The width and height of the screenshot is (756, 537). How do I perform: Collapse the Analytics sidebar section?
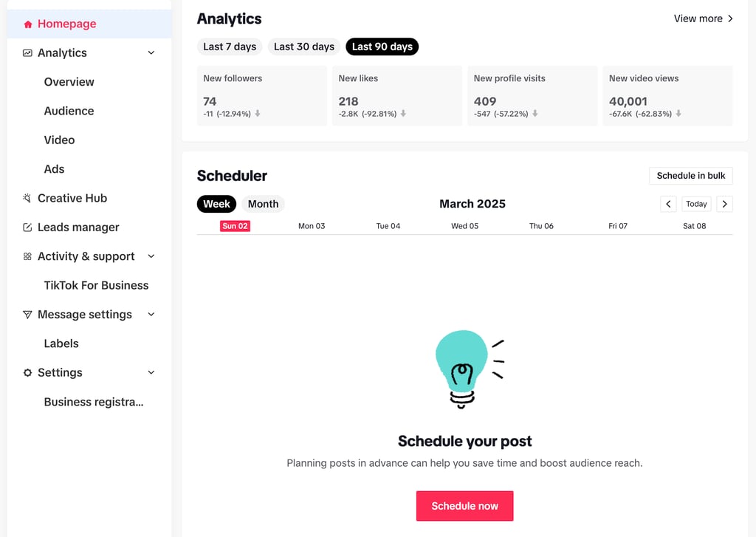(151, 53)
